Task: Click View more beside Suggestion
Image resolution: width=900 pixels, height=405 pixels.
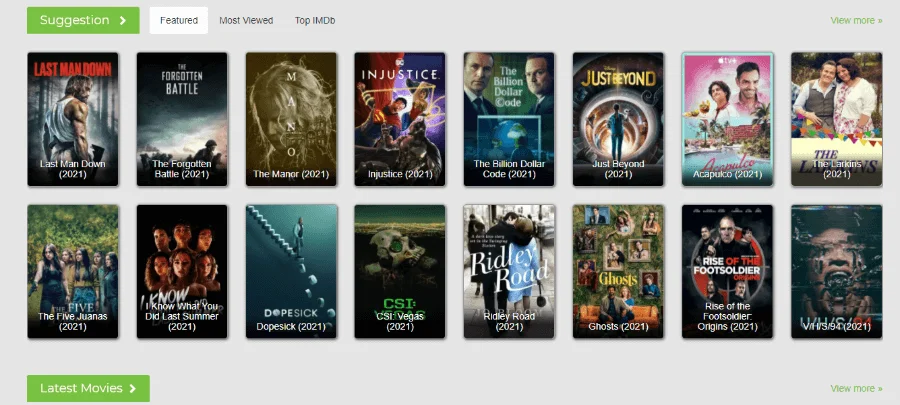Action: point(856,21)
